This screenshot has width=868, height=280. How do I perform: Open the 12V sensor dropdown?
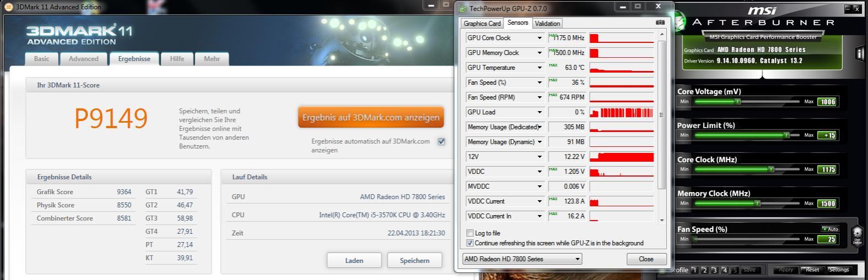point(539,157)
